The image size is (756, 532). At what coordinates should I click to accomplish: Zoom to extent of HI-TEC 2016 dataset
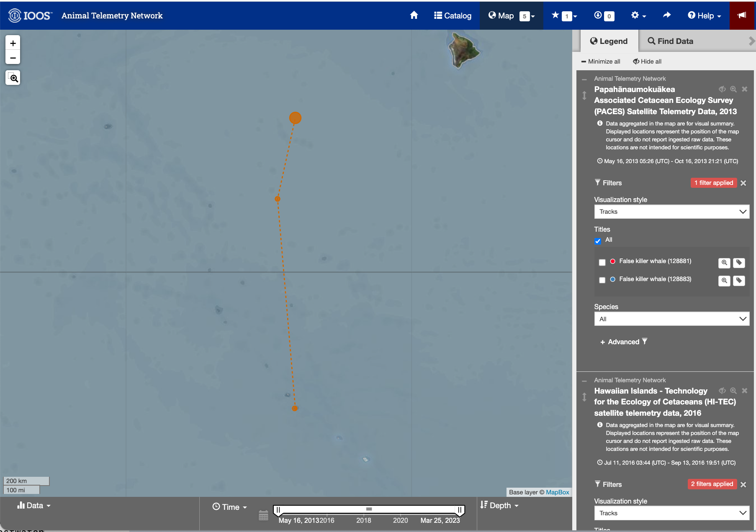pos(734,391)
